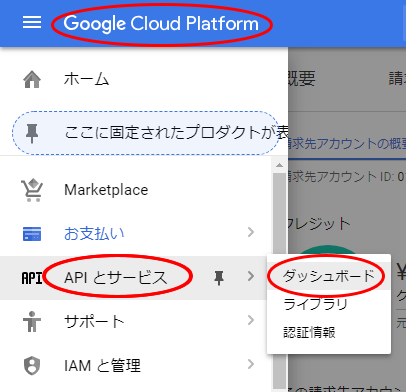Select the 概要 tab in background page
The image size is (406, 392).
click(302, 79)
